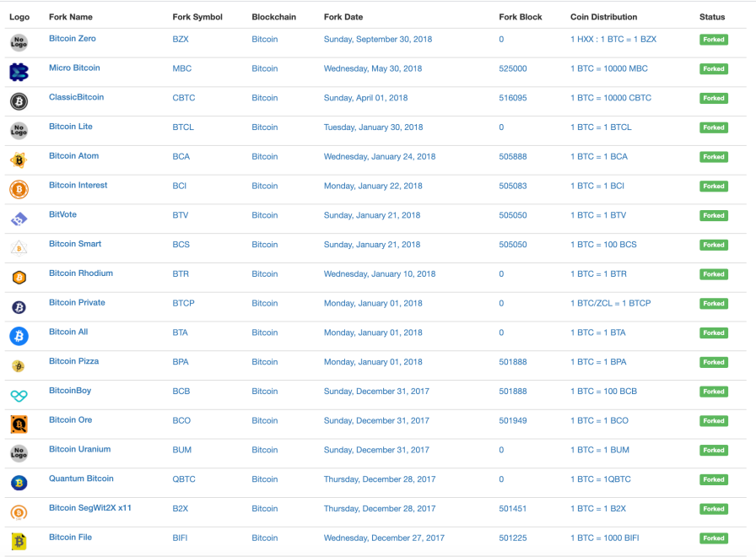756x557 pixels.
Task: Click the Quantum Bitcoin logo icon
Action: pos(19,483)
